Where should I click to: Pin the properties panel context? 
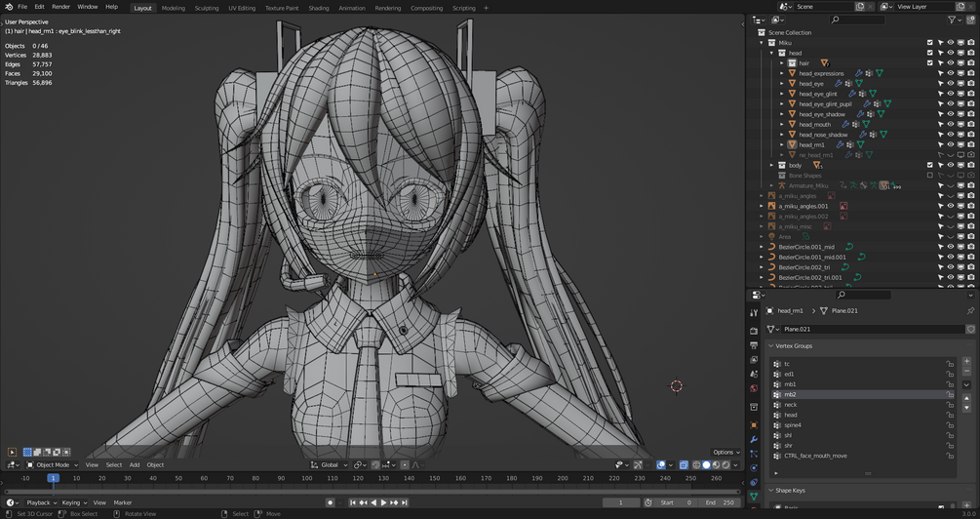coord(970,311)
